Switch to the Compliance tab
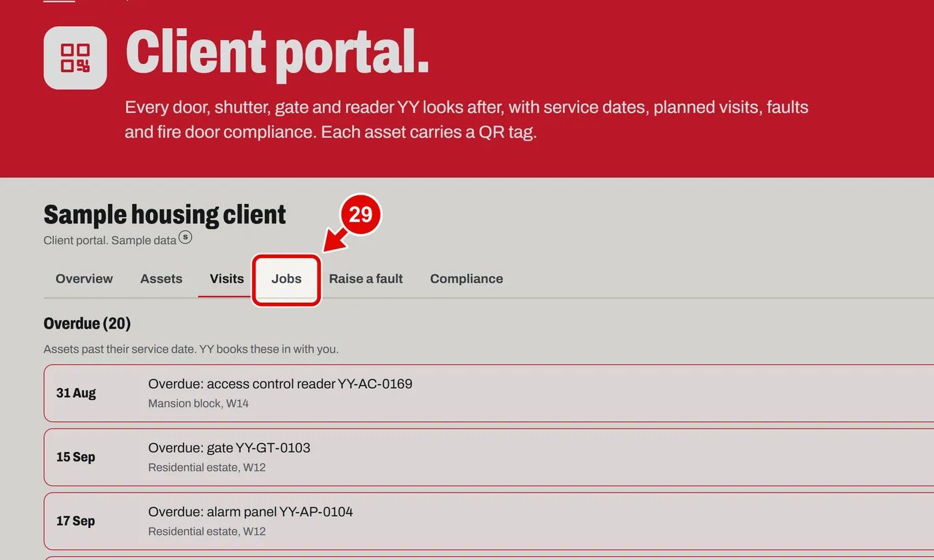Viewport: 934px width, 560px height. pos(466,279)
